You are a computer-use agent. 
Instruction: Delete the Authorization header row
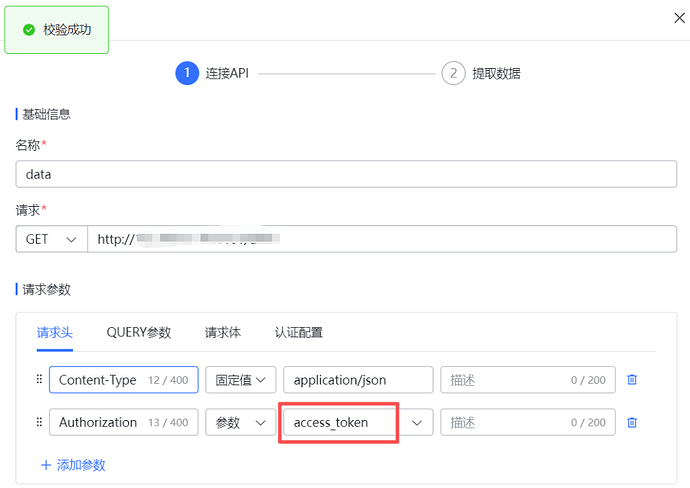(632, 422)
